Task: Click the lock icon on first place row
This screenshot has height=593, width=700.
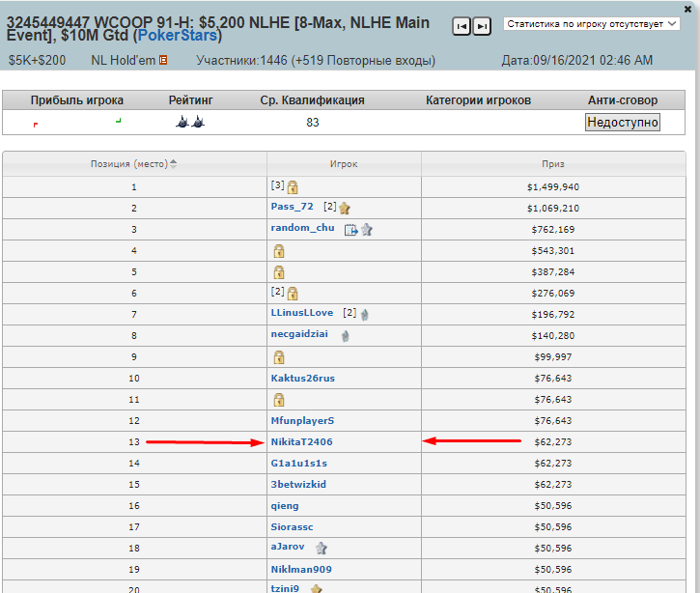Action: 292,186
